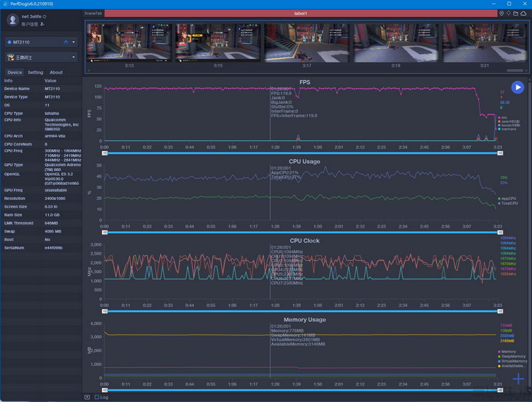Screen dimensions: 532x402
Task: Open the folder icon for saved records
Action: pyautogui.click(x=516, y=13)
